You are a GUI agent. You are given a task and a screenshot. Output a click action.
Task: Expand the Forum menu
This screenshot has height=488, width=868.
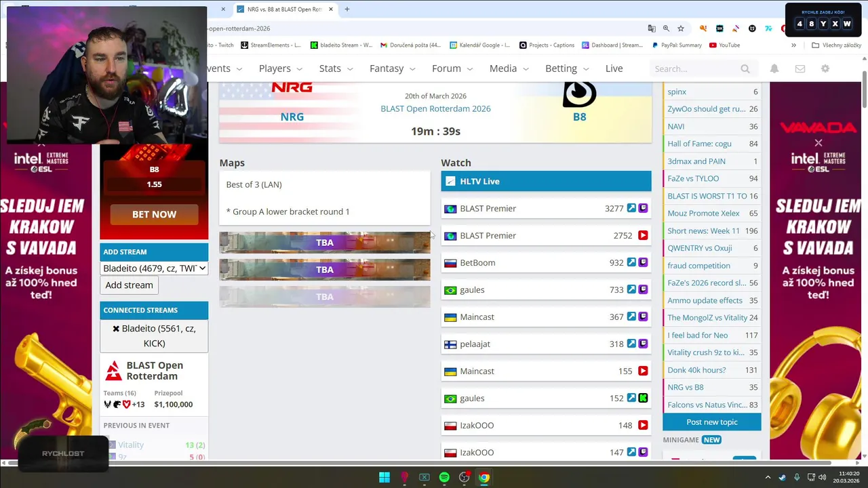coord(452,68)
